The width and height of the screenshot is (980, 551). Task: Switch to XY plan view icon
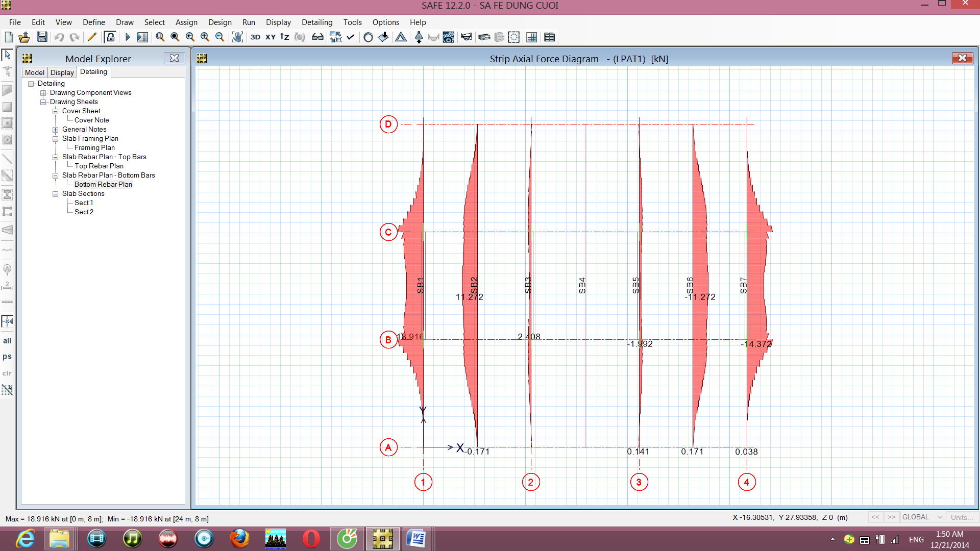coord(271,37)
